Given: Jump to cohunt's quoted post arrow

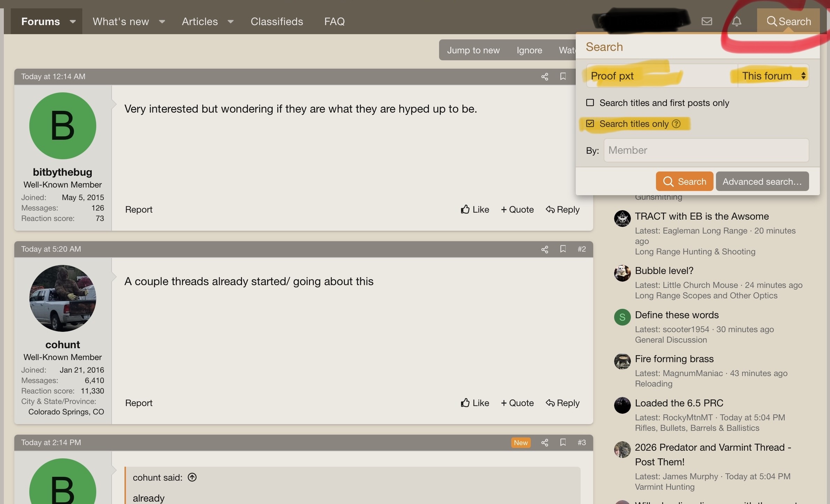Looking at the screenshot, I should (x=192, y=477).
